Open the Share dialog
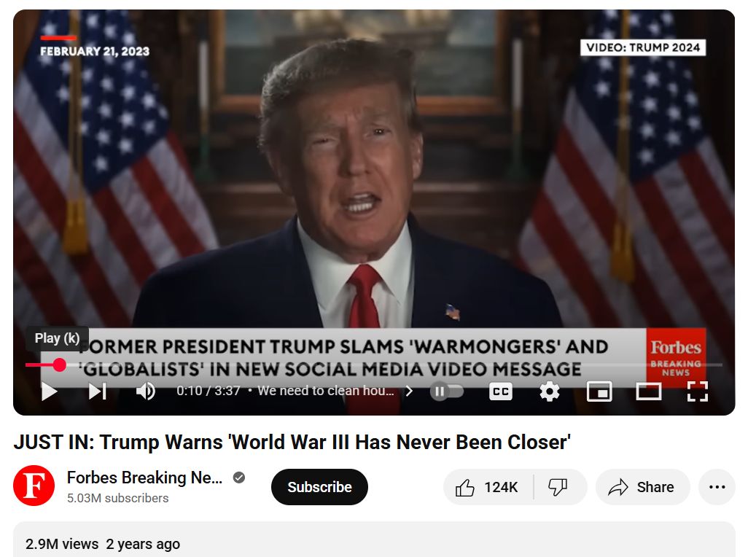The width and height of the screenshot is (756, 557). pos(643,487)
